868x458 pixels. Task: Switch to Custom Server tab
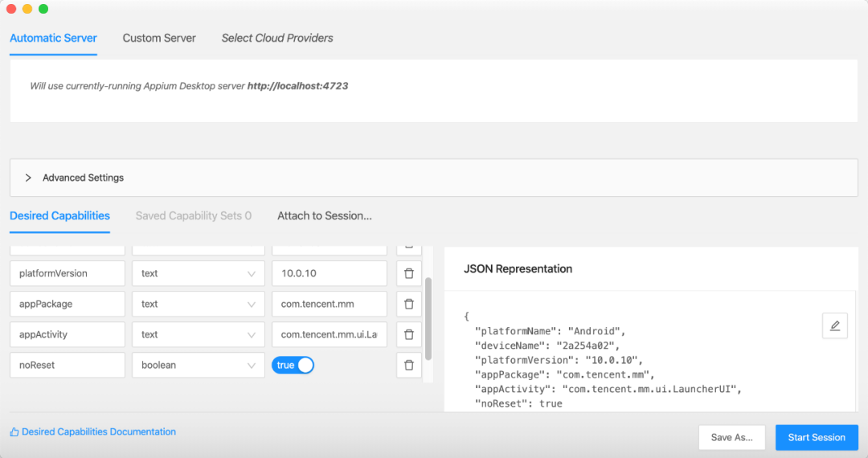[x=159, y=38]
